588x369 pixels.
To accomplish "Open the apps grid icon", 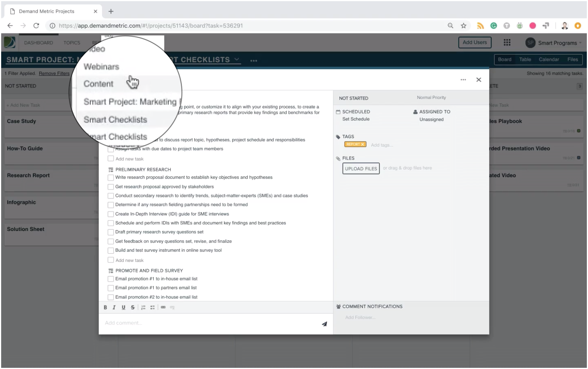I will 507,42.
